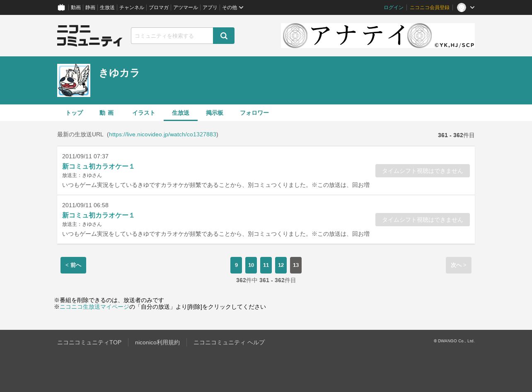Open the 06:58 新コミュ初カラオケー１ broadcast
Viewport: 532px width, 392px height.
98,215
